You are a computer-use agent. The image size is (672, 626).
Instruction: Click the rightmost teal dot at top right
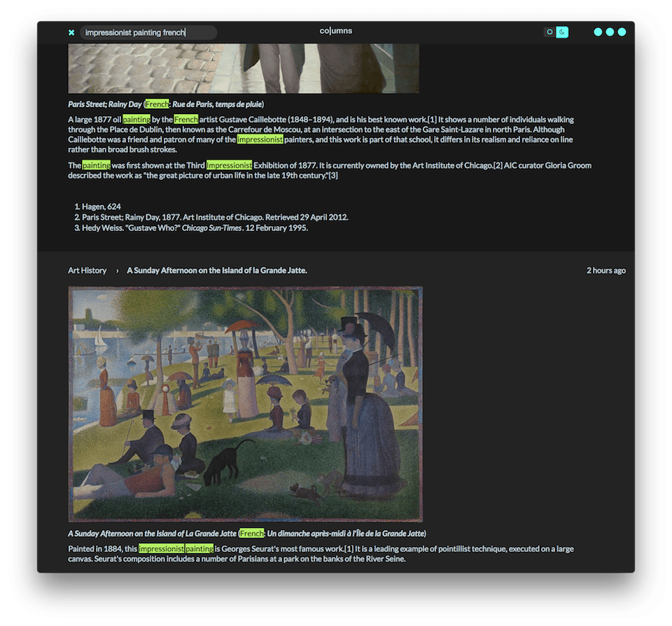point(622,32)
